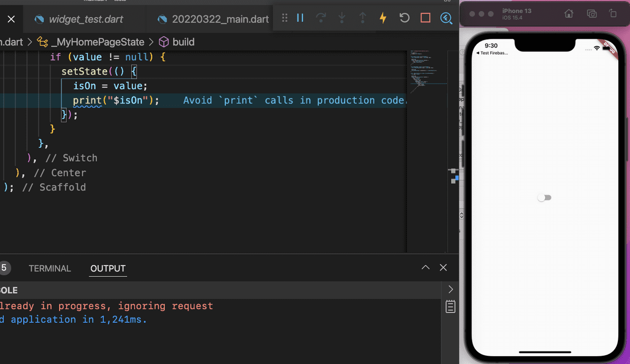Image resolution: width=630 pixels, height=364 pixels.
Task: Select the OUTPUT panel label
Action: tap(108, 269)
